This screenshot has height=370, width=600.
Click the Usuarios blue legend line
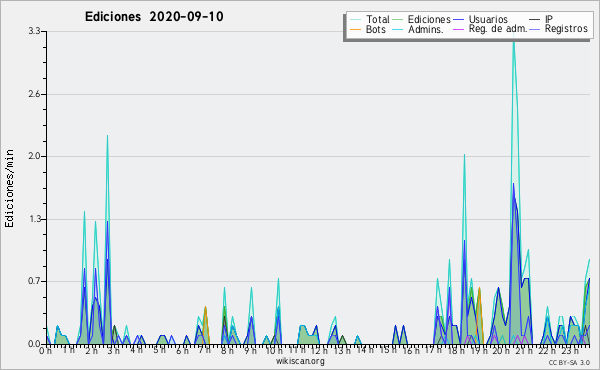coord(458,20)
